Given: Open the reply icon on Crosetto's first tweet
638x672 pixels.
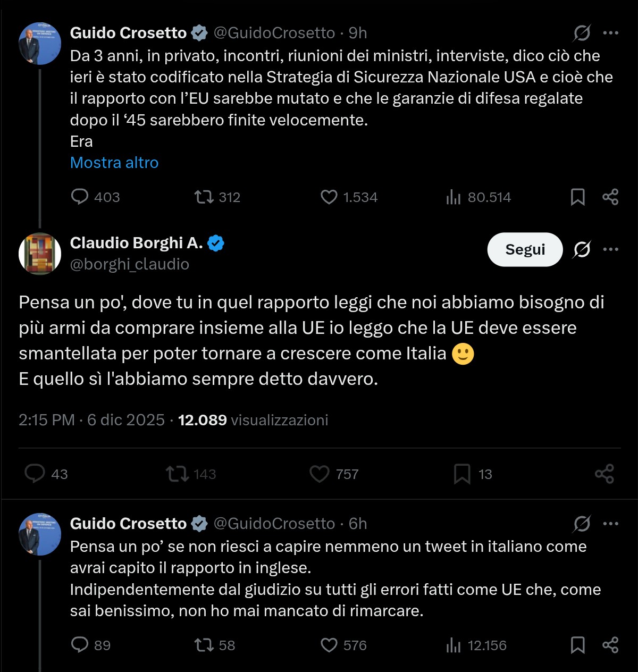Looking at the screenshot, I should [80, 197].
